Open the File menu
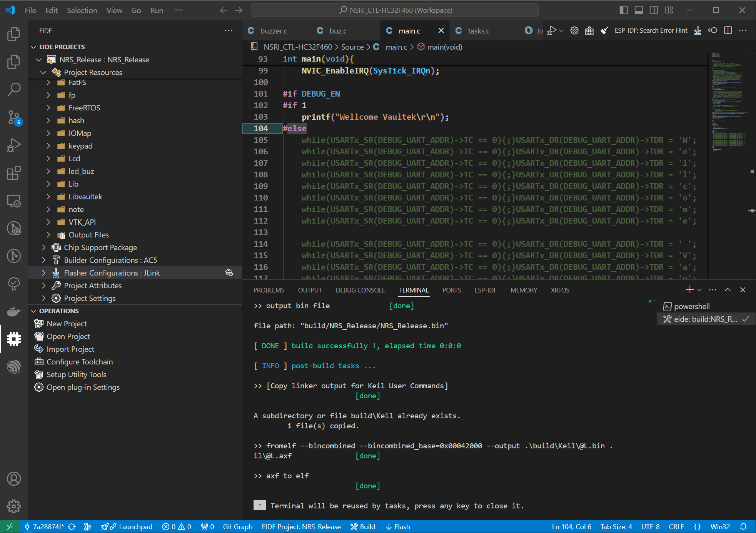The image size is (756, 533). click(30, 10)
